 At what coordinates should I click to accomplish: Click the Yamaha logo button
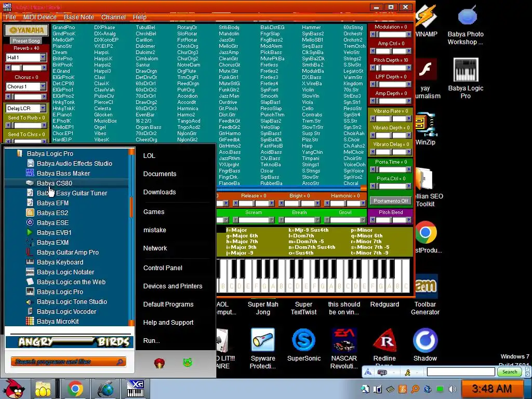pos(26,30)
